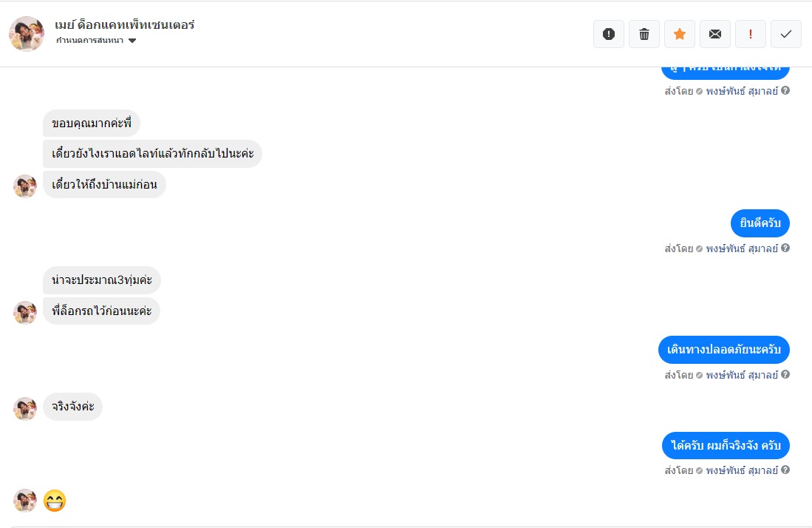Click the spam report octagon icon
This screenshot has height=528, width=812.
[x=609, y=34]
